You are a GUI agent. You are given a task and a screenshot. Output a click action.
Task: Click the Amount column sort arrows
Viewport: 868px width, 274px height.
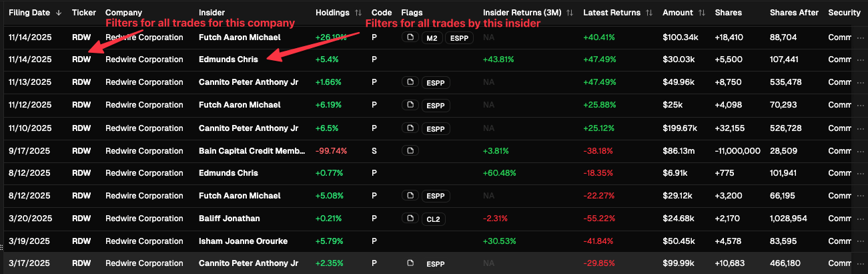click(x=701, y=13)
